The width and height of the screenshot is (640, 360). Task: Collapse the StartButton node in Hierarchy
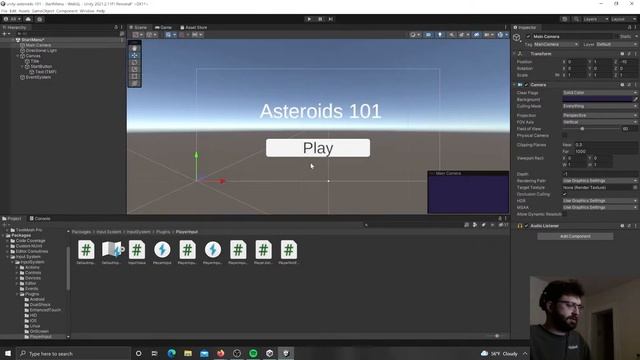(23, 66)
